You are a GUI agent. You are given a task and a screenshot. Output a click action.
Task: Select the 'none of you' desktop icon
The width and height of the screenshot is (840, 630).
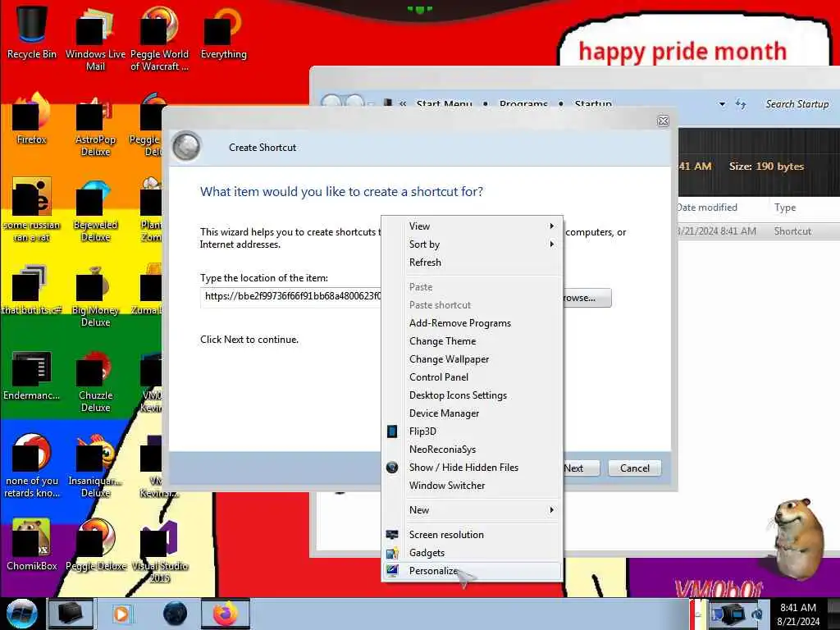[x=32, y=465]
